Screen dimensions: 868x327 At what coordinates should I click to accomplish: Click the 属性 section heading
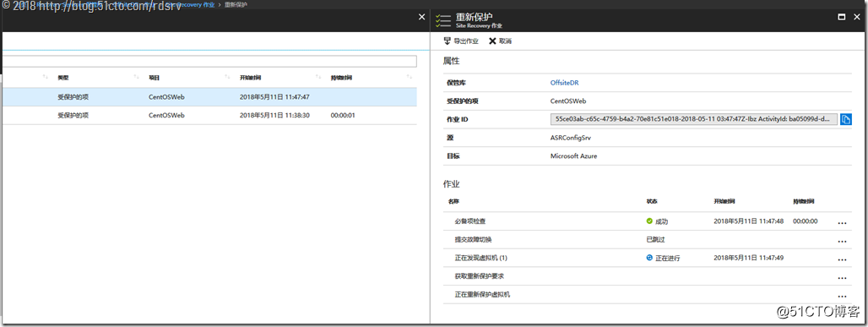pyautogui.click(x=451, y=60)
